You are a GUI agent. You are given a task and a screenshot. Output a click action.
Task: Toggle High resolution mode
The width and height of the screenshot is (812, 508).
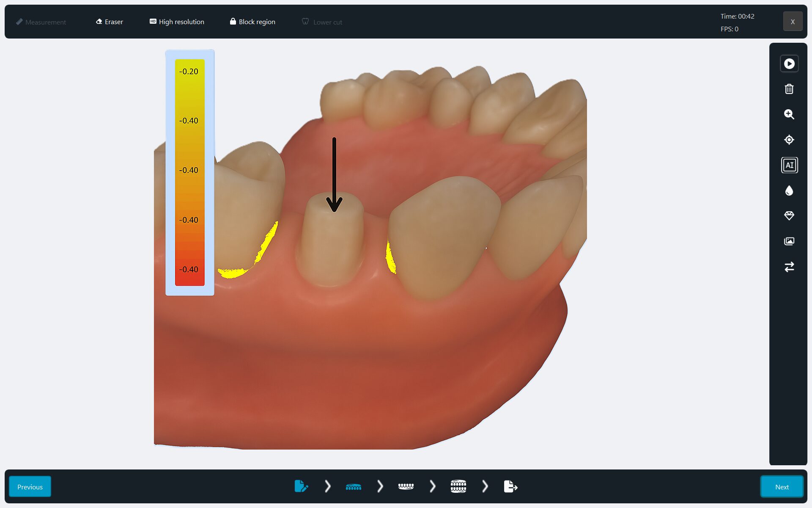point(177,22)
